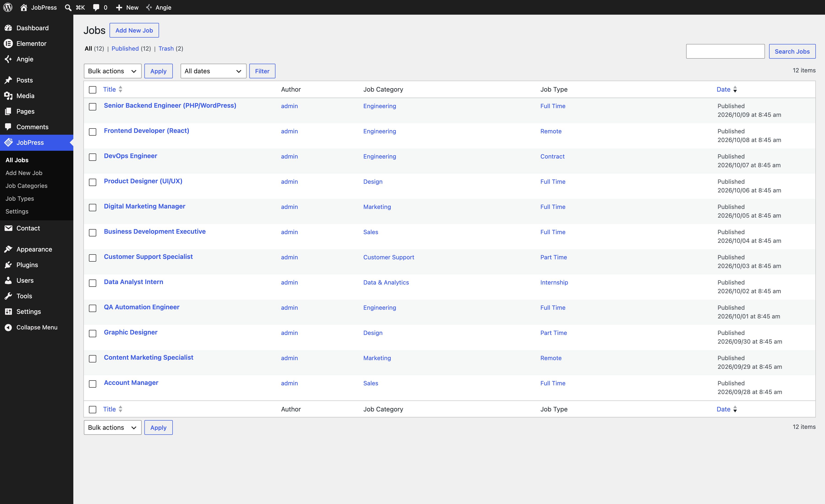Click the Contact envelope icon
This screenshot has width=825, height=504.
click(8, 228)
